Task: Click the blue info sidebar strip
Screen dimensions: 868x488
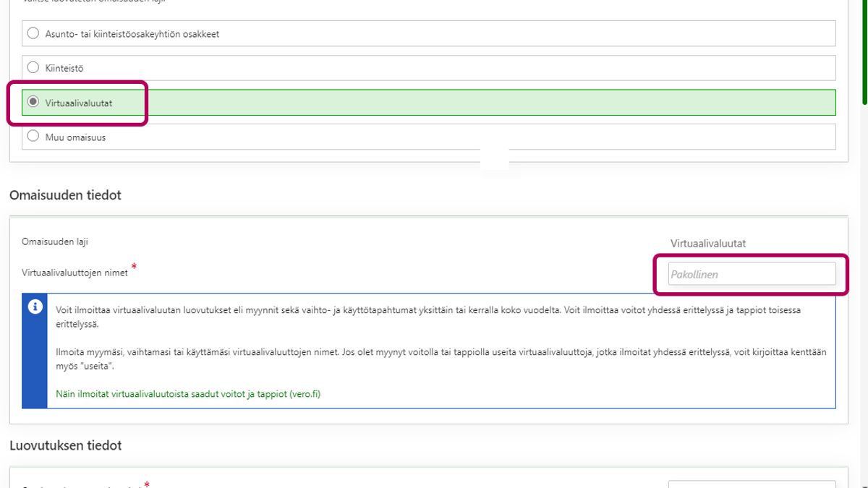Action: (35, 361)
